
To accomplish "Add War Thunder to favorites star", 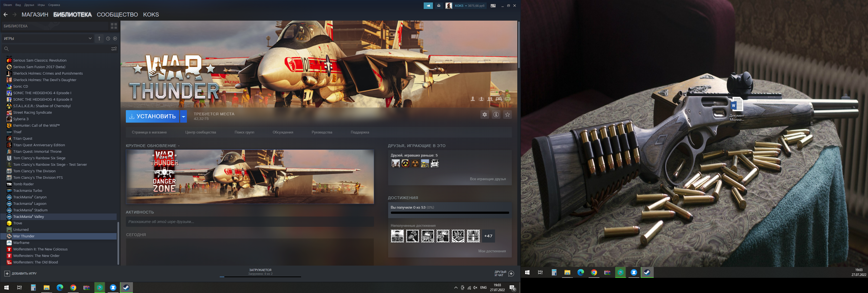I will pyautogui.click(x=508, y=115).
